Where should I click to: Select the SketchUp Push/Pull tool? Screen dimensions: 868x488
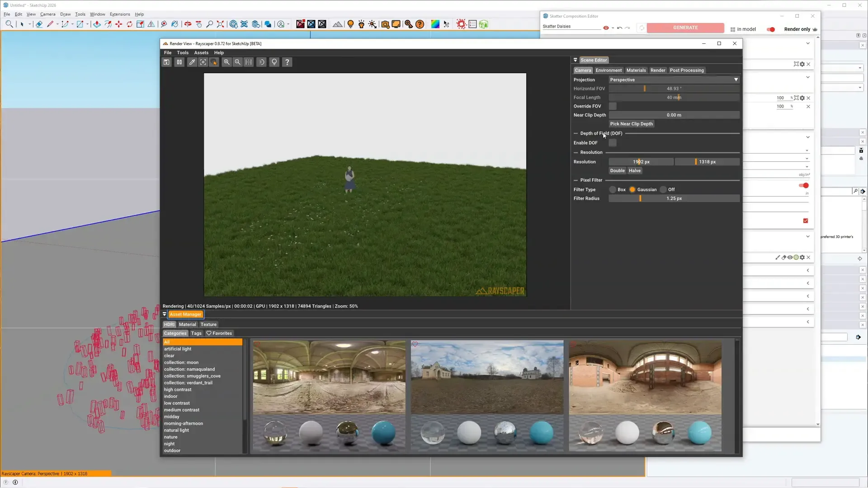(97, 24)
